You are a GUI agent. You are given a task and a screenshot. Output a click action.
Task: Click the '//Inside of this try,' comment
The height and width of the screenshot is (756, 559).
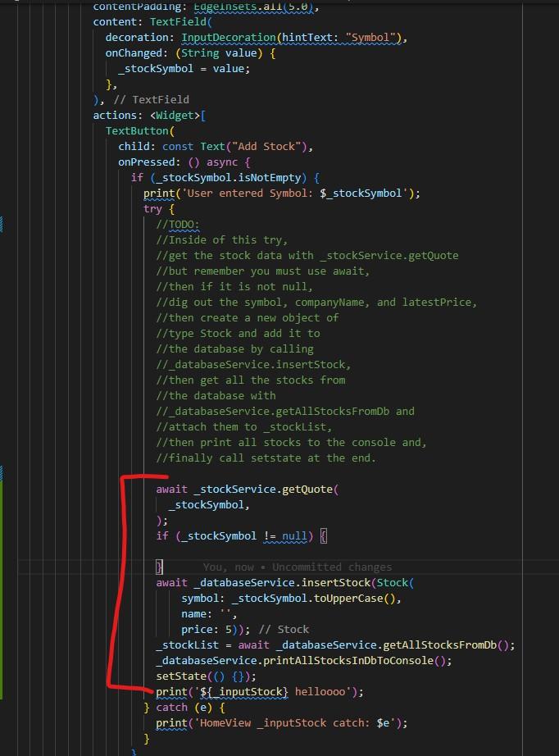[221, 239]
